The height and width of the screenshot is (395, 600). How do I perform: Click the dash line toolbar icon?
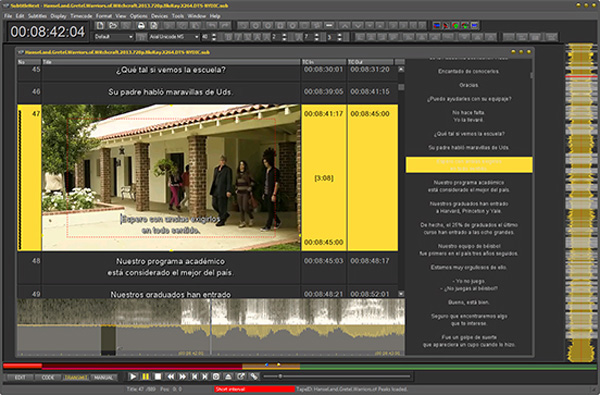[x=329, y=26]
